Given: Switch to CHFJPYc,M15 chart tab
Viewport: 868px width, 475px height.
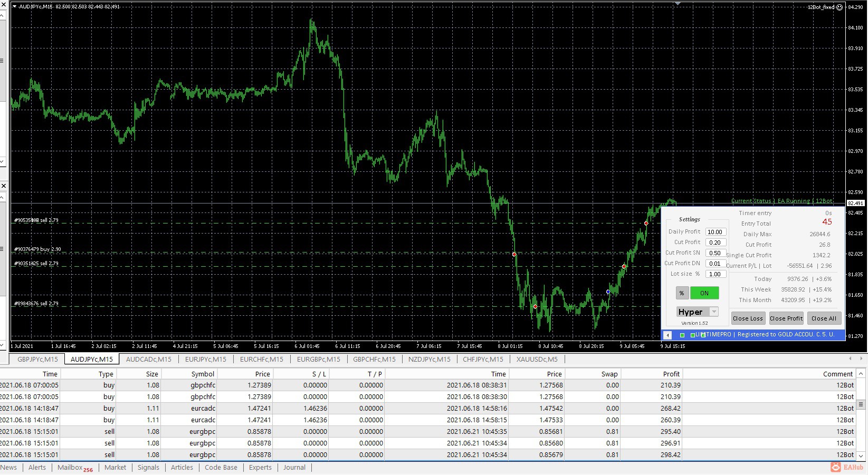Looking at the screenshot, I should (483, 359).
